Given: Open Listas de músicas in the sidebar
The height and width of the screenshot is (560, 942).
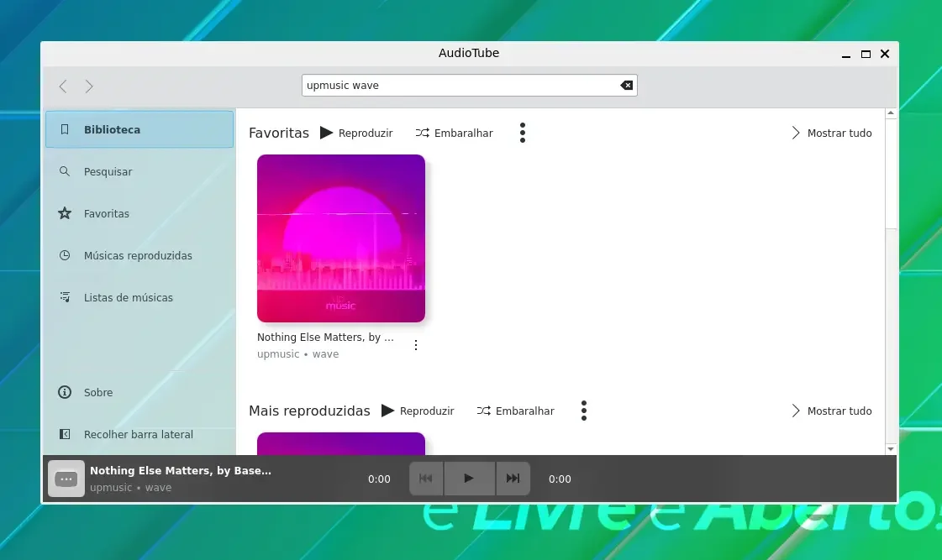Looking at the screenshot, I should click(x=139, y=298).
